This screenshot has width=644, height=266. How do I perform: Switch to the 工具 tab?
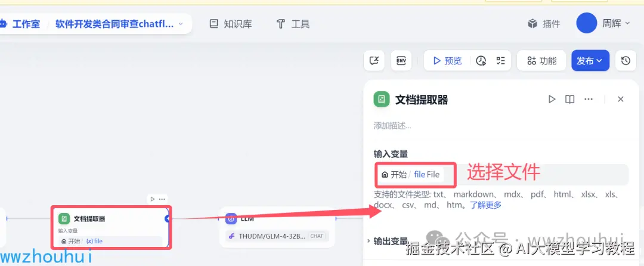coord(293,24)
